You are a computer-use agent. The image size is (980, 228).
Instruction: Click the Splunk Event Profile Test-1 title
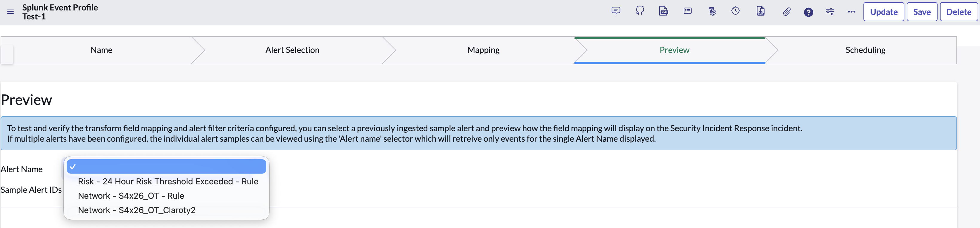click(x=60, y=12)
